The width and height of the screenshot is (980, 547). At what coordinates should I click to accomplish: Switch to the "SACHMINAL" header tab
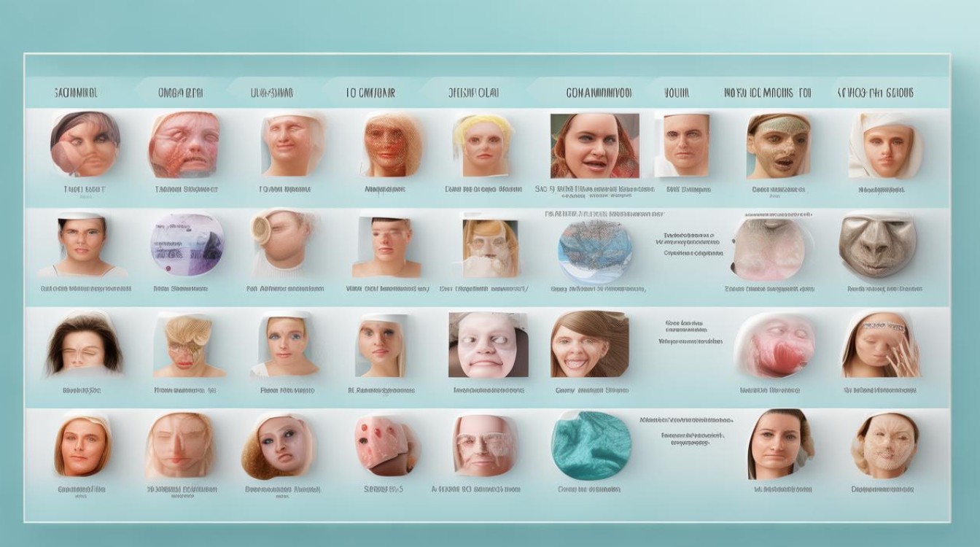(x=76, y=93)
